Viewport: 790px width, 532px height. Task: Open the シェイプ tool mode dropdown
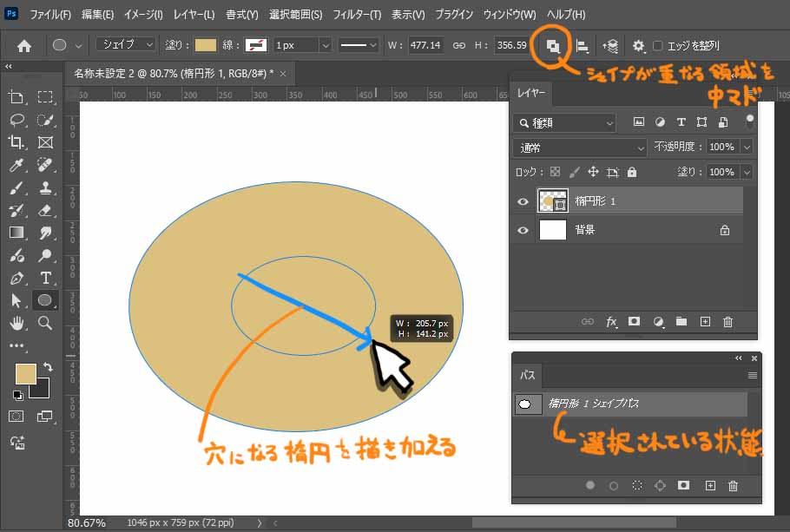pyautogui.click(x=126, y=44)
